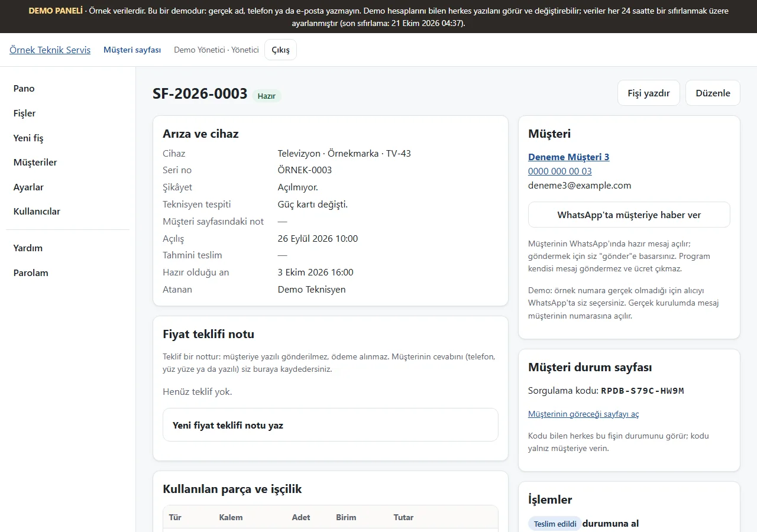
Task: Click the complaint text Açılmıyor.
Action: (x=298, y=187)
